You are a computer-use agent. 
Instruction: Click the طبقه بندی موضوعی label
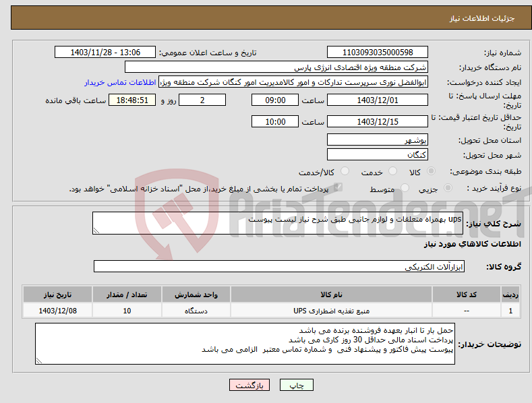485,172
